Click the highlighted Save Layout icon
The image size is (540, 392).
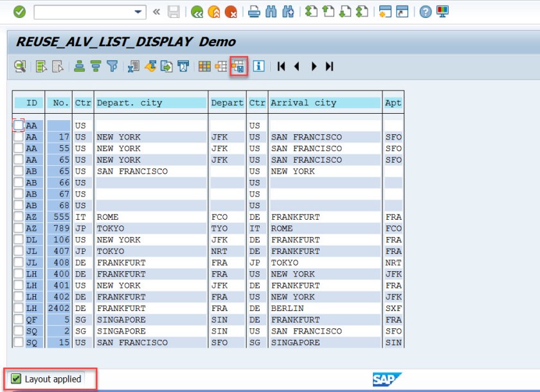[x=239, y=66]
